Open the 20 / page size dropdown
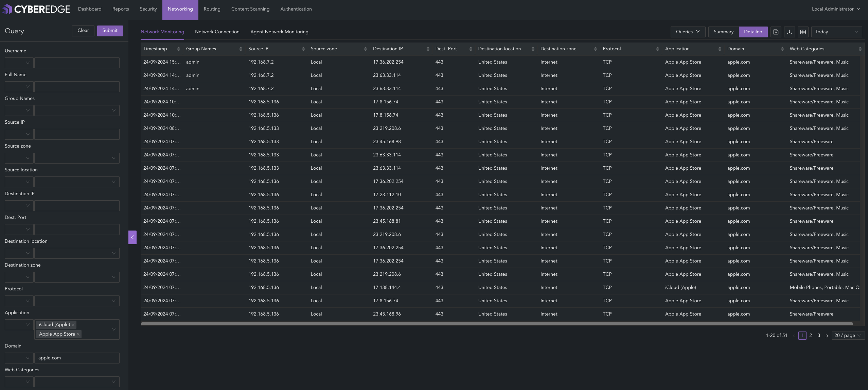 pyautogui.click(x=848, y=336)
